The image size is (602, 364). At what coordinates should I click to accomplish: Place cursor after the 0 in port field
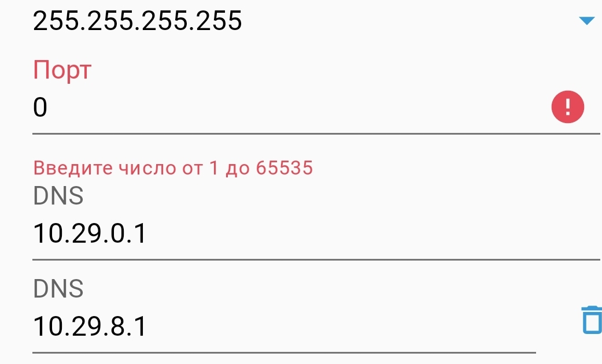coord(49,107)
